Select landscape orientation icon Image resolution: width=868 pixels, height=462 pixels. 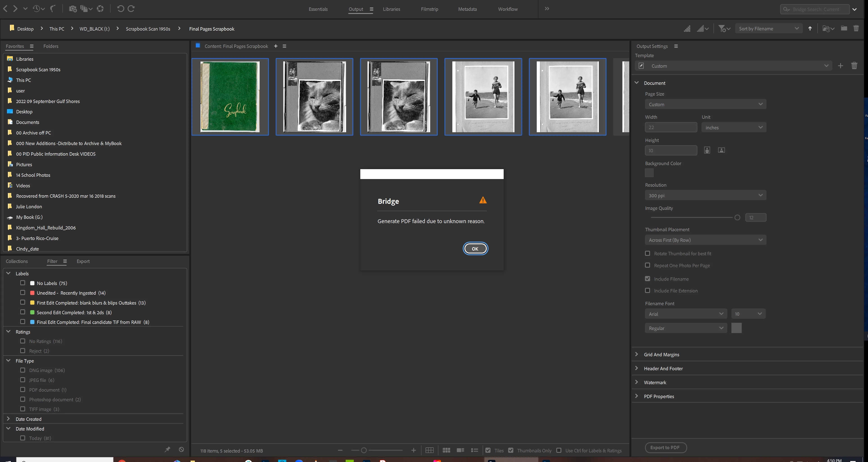(x=721, y=150)
